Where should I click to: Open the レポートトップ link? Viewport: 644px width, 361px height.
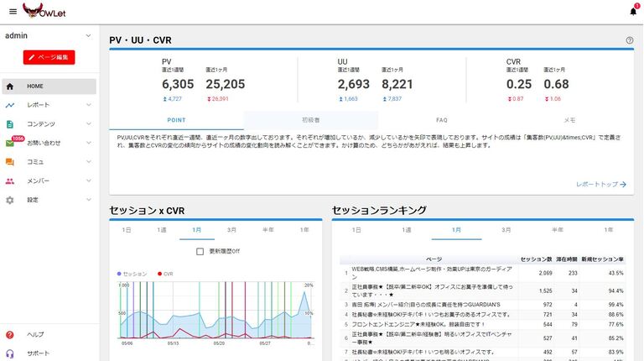(601, 183)
